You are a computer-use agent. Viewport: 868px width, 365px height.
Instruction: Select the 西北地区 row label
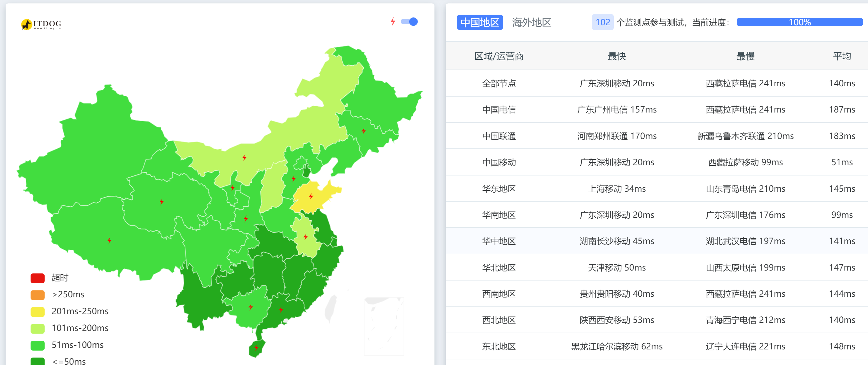(x=499, y=320)
